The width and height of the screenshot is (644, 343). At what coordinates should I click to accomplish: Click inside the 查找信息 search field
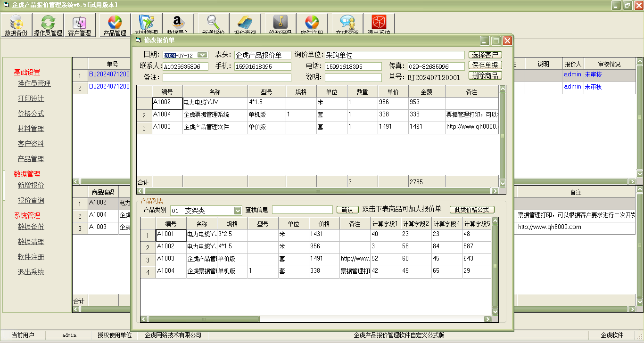pos(302,210)
